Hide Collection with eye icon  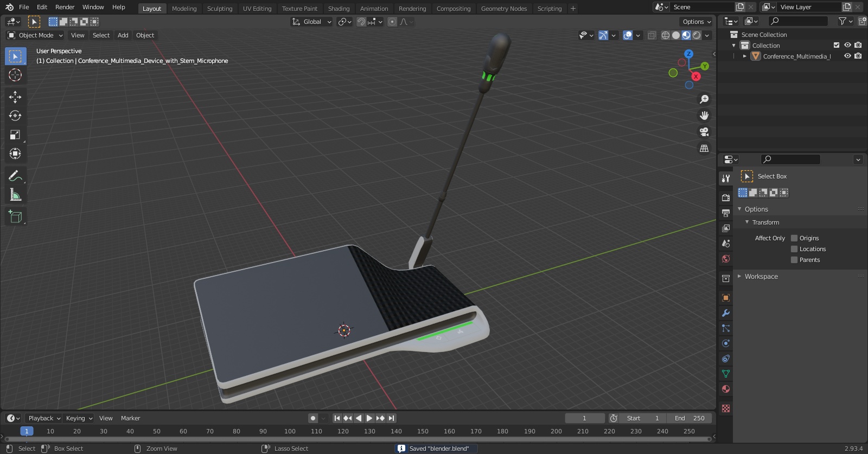click(847, 46)
